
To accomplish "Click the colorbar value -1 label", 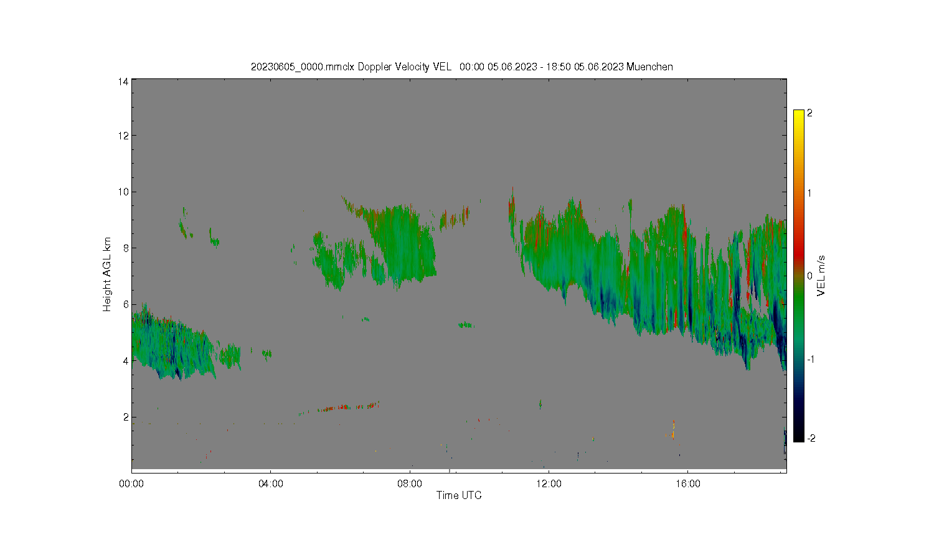I will click(811, 360).
